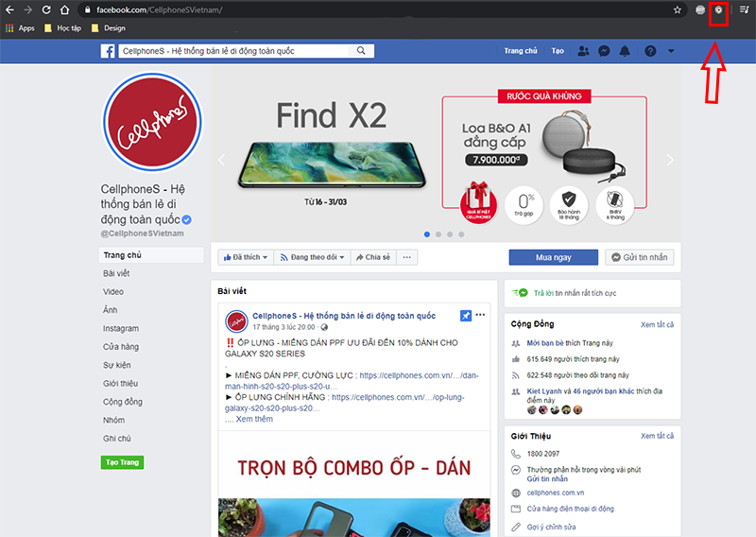The width and height of the screenshot is (756, 537).
Task: Open Apps shortcut in bookmarks bar
Action: [x=20, y=28]
